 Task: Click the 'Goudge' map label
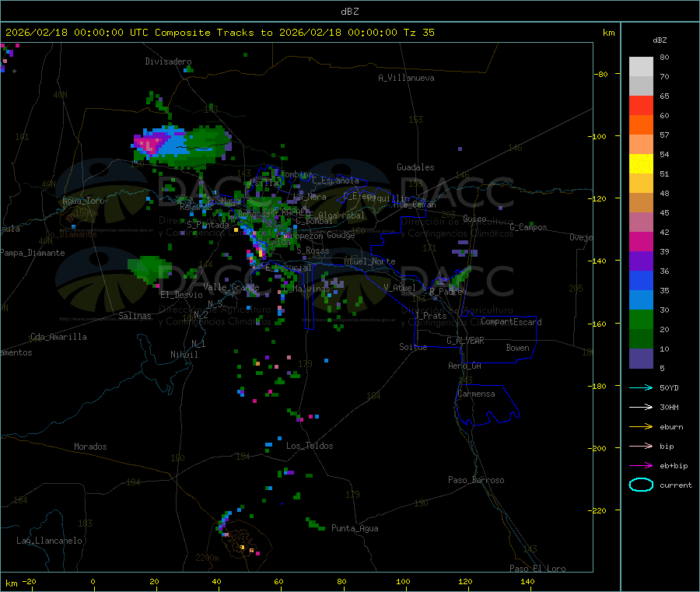point(341,235)
